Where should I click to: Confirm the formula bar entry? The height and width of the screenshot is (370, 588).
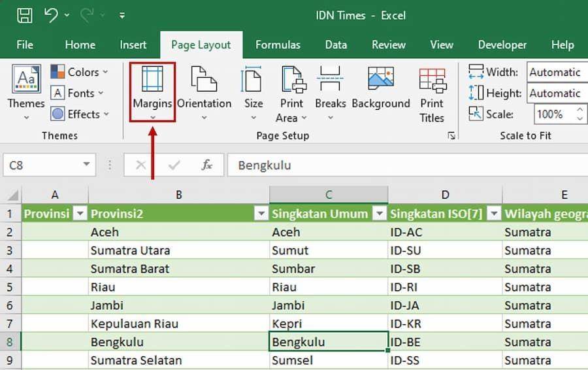pos(174,165)
